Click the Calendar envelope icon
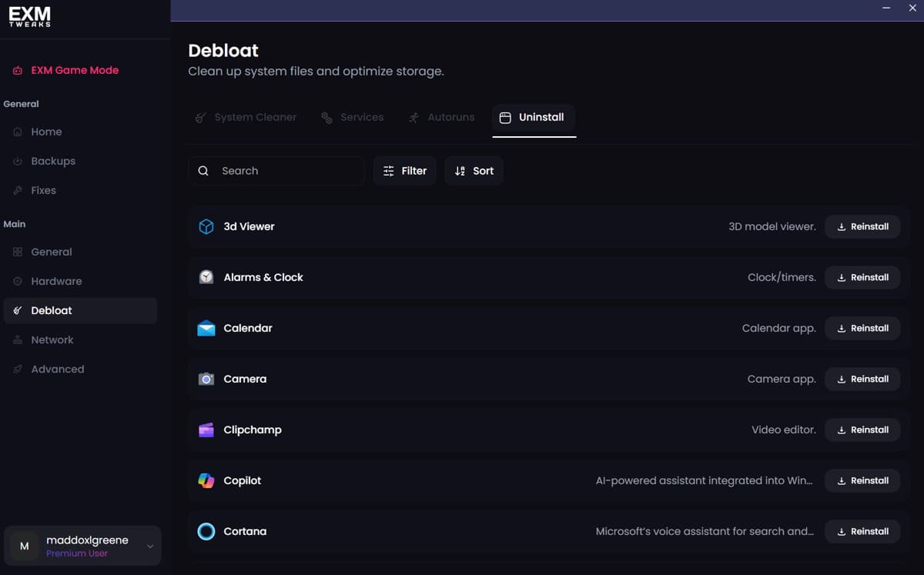 pyautogui.click(x=206, y=329)
